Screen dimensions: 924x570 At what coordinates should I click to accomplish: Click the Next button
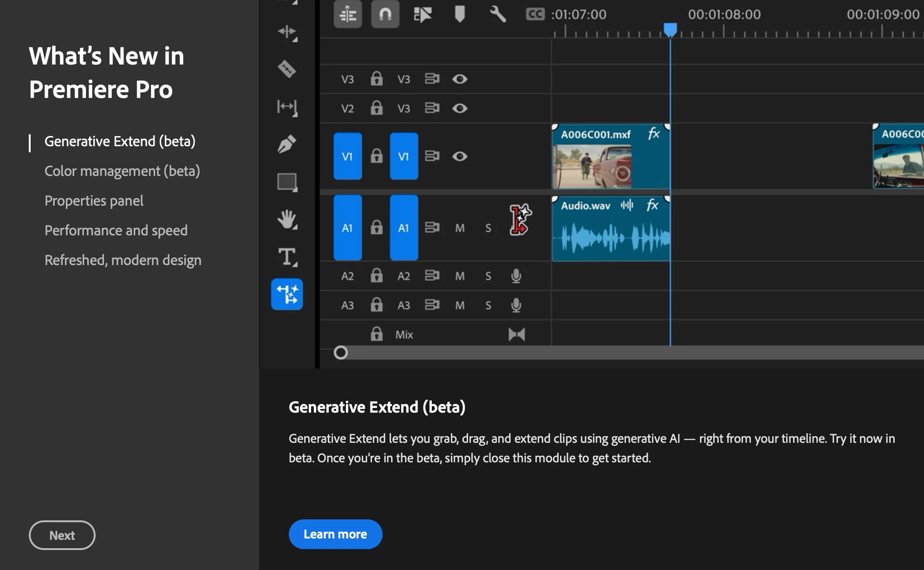pyautogui.click(x=62, y=535)
